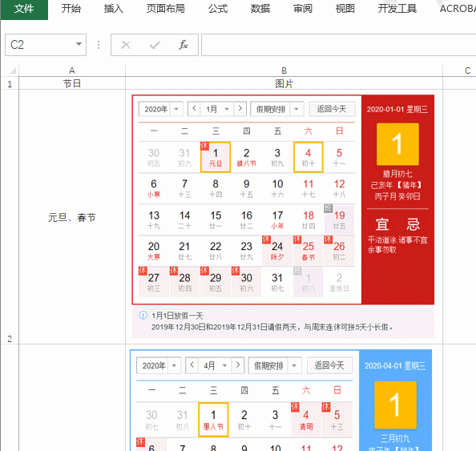Click the yellow date tile in blue panel
476x451 pixels.
tap(396, 405)
